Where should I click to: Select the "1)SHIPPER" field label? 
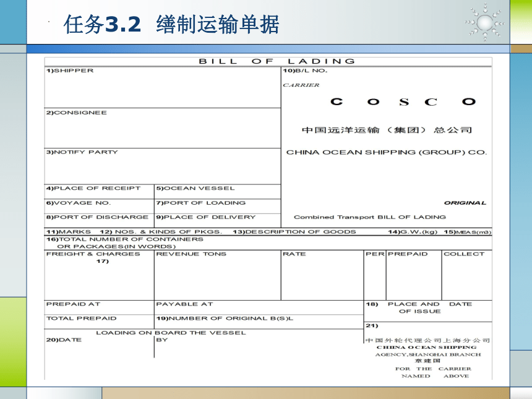pyautogui.click(x=70, y=71)
